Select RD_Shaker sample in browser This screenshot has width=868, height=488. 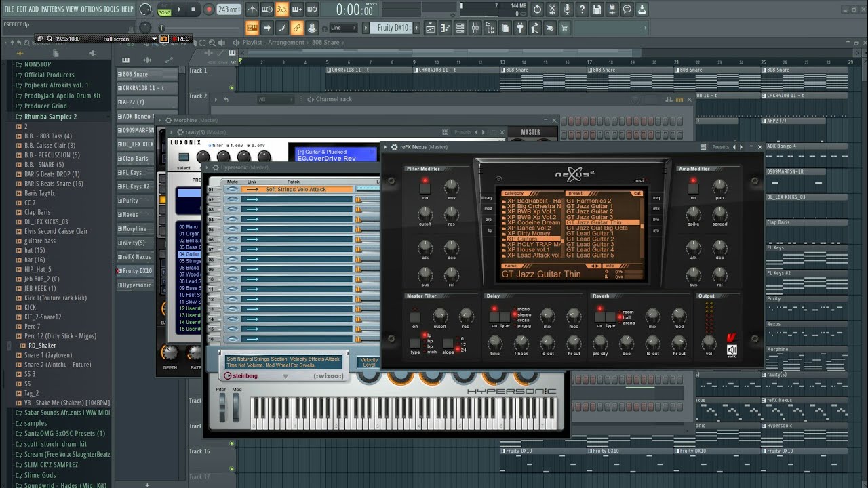point(42,346)
